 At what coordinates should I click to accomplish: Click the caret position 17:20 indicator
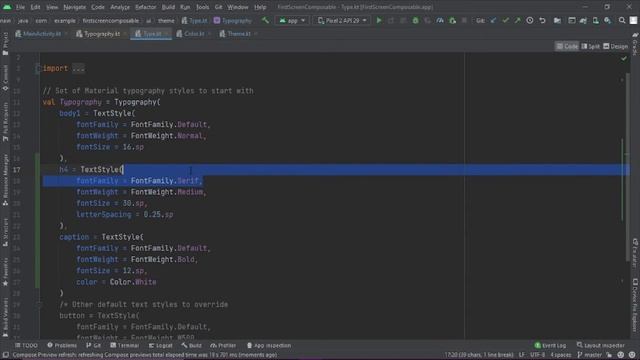[x=480, y=355]
